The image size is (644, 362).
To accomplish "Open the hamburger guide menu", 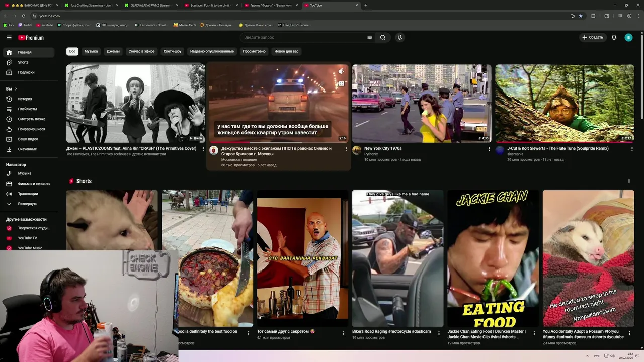I will coord(9,37).
